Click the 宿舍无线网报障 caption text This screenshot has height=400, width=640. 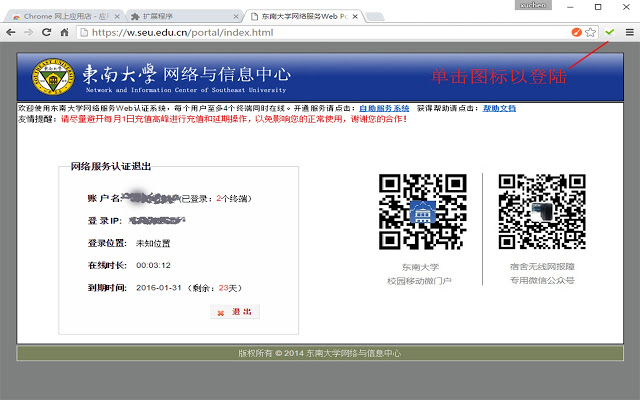(x=542, y=267)
